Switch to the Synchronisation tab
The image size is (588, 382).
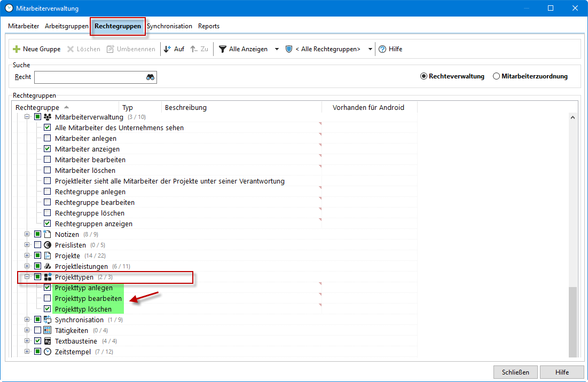click(x=169, y=26)
